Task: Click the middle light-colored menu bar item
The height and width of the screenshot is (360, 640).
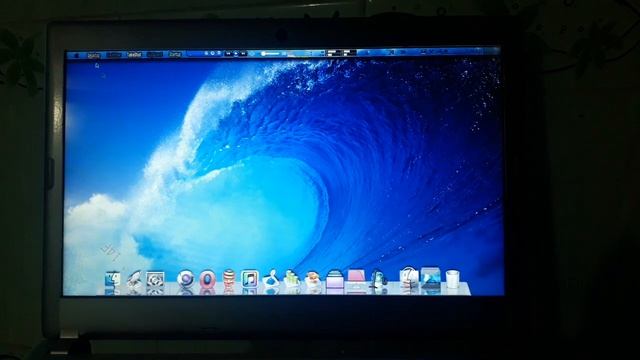Action: [x=134, y=55]
